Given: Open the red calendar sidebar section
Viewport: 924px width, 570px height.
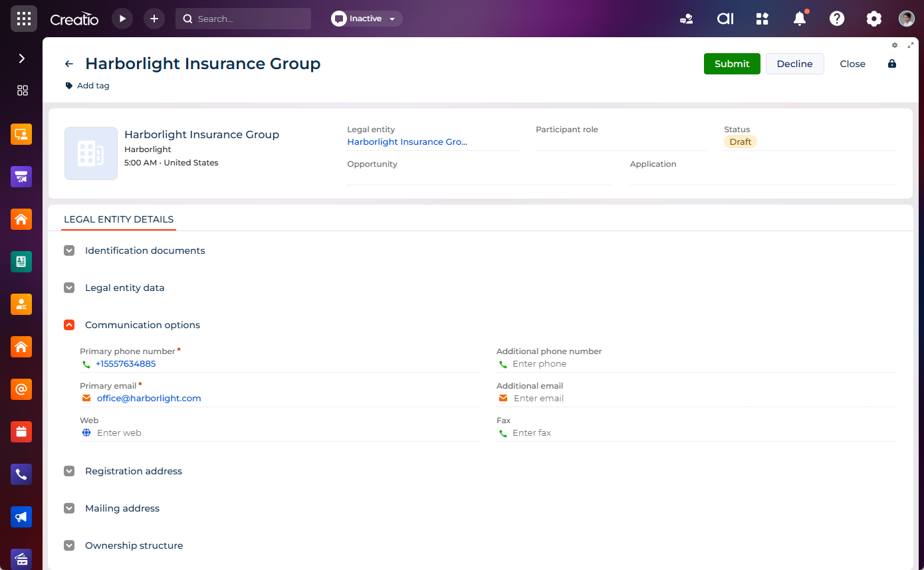Looking at the screenshot, I should [21, 432].
